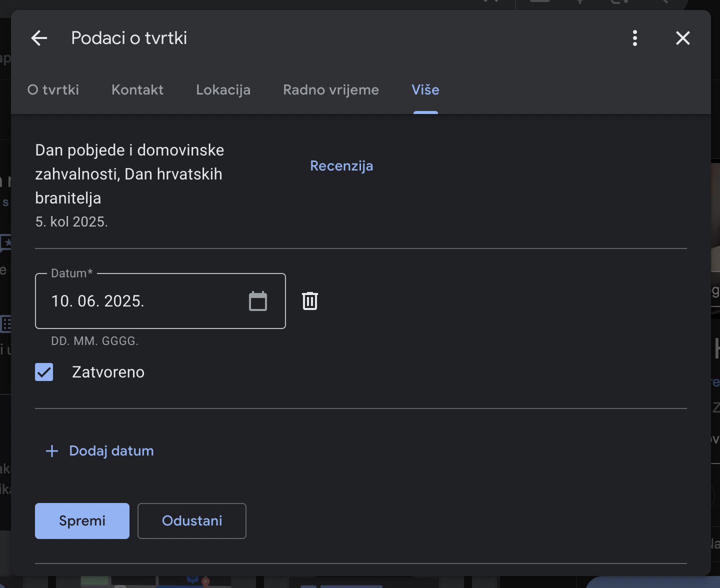This screenshot has height=588, width=720.
Task: Select the Više tab
Action: (x=425, y=90)
